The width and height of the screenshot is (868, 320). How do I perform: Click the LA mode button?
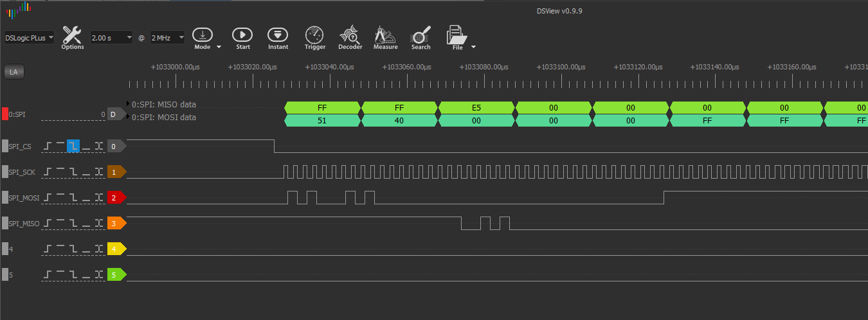point(14,72)
